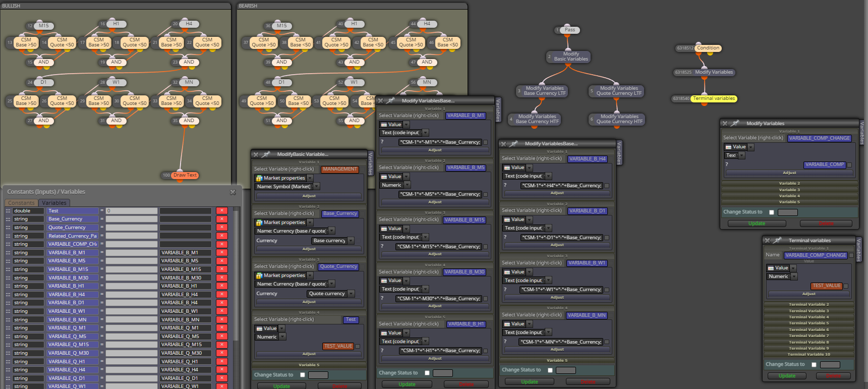Tick checkbox beside VARIABLE_COMP value field

[849, 165]
